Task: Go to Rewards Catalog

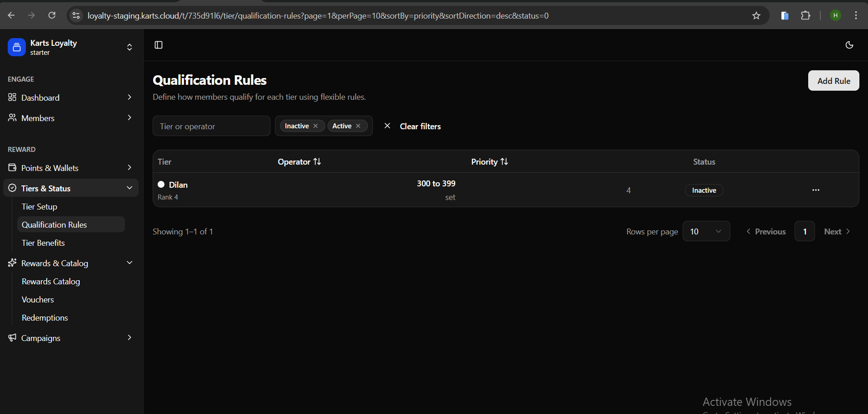Action: point(51,282)
